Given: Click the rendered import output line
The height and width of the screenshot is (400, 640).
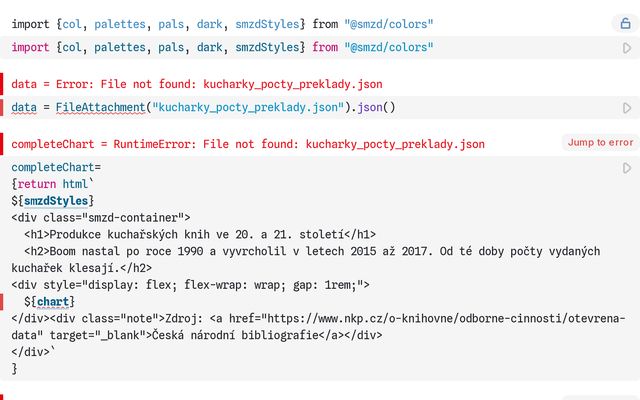Looking at the screenshot, I should [x=222, y=24].
